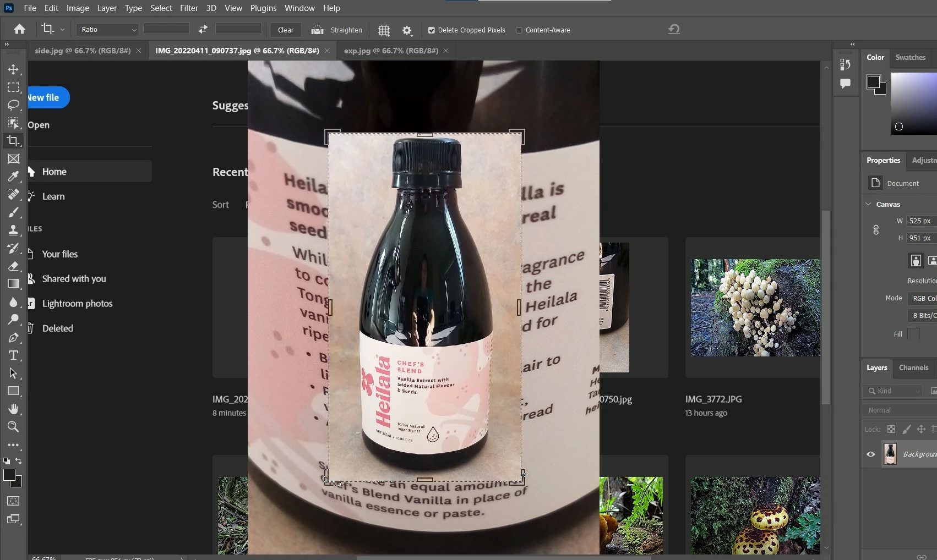Click the Home icon in options bar
937x560 pixels.
[19, 30]
